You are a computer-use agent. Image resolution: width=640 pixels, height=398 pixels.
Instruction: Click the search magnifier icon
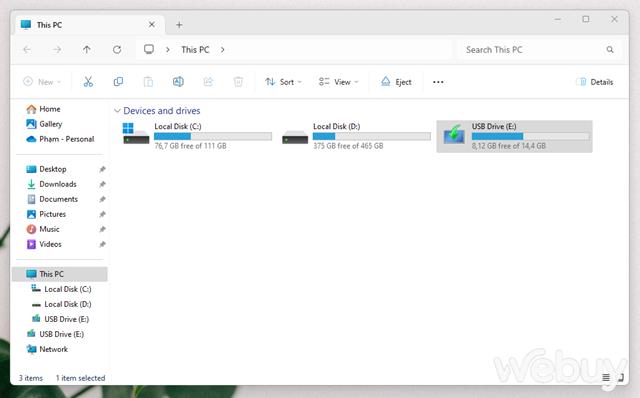click(x=610, y=49)
